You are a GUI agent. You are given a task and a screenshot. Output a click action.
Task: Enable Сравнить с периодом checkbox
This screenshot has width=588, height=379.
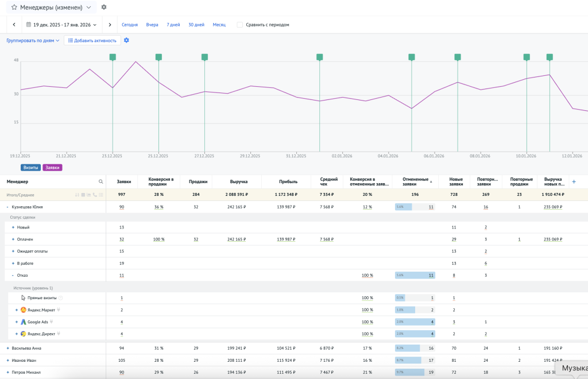coord(239,25)
